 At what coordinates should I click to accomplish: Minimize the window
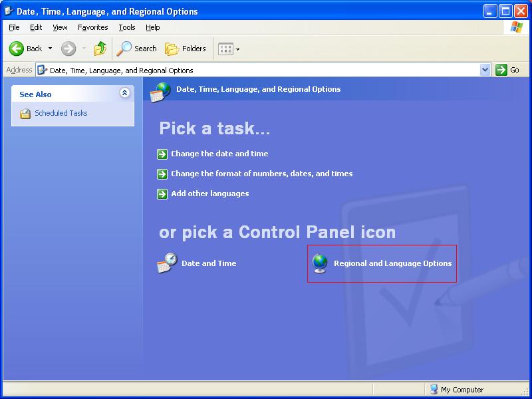click(489, 11)
